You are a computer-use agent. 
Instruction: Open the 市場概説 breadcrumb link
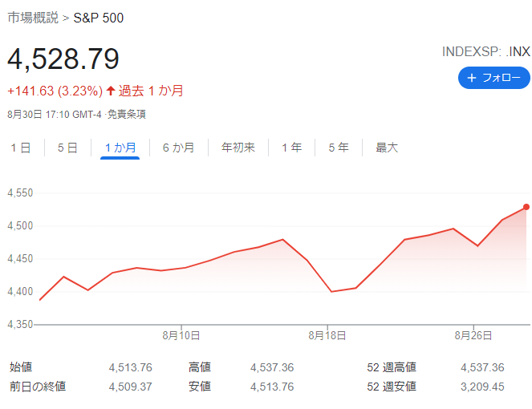(33, 18)
